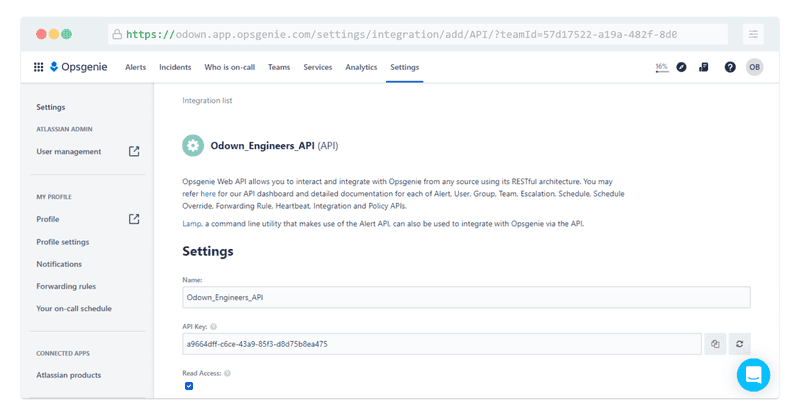This screenshot has height=415, width=800.
Task: Click the Integration list breadcrumb link
Action: pyautogui.click(x=207, y=101)
